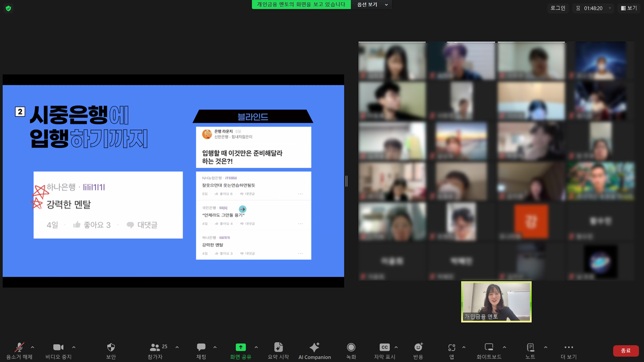Viewport: 644px width, 362px height.
Task: Click the green encryption shield icon
Action: pos(8,8)
